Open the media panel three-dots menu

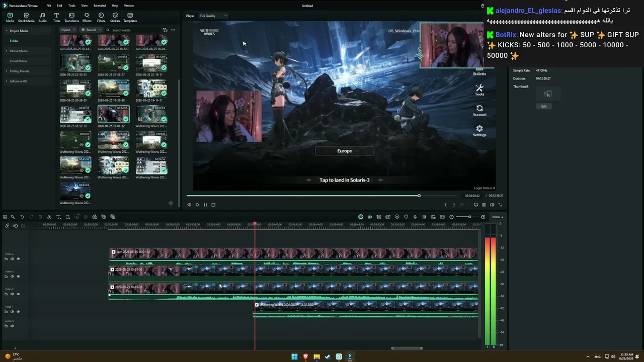point(173,30)
